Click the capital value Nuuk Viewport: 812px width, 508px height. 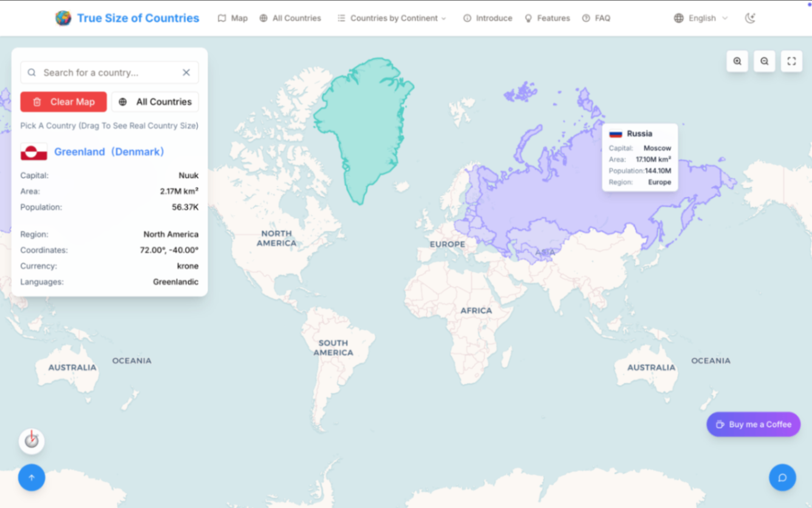coord(188,176)
